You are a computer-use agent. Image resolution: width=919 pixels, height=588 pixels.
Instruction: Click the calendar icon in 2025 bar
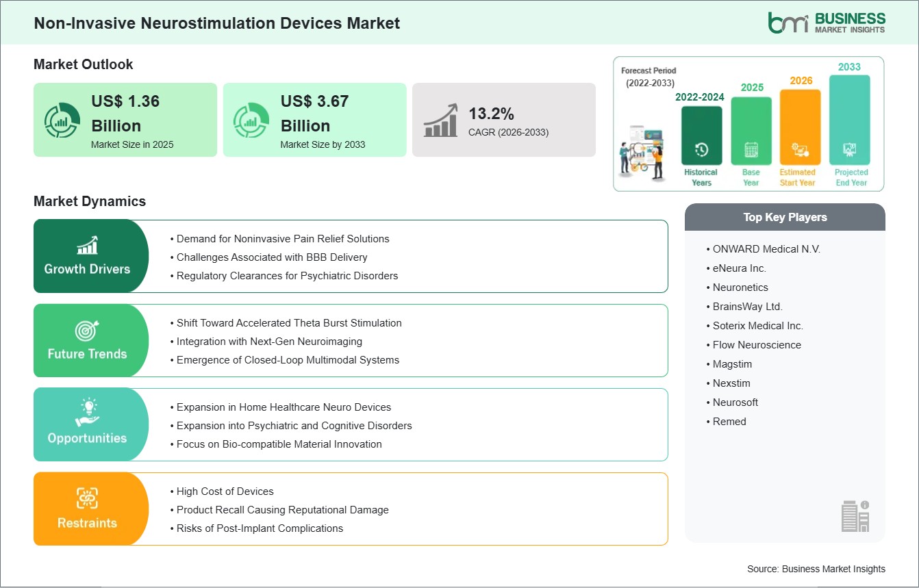pyautogui.click(x=751, y=150)
